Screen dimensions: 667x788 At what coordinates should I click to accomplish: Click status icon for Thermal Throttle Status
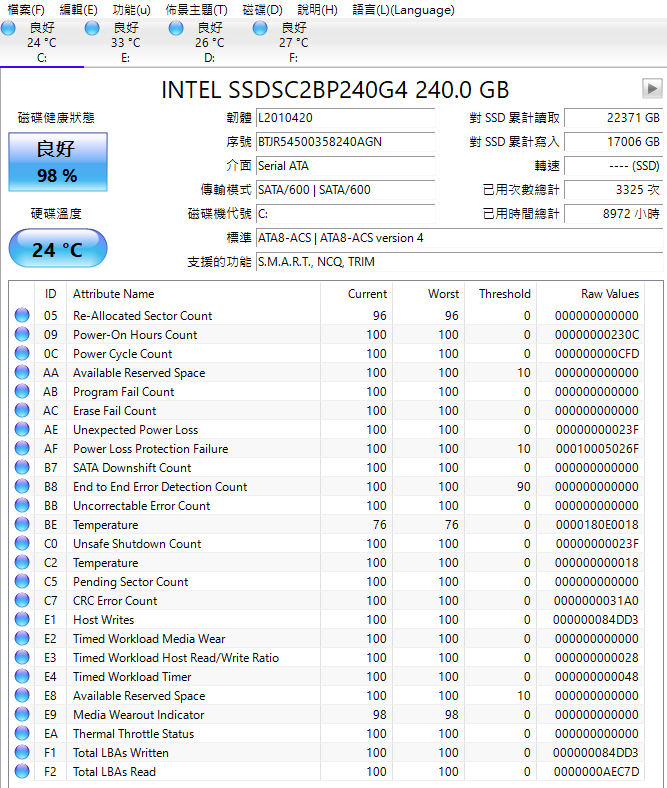point(22,733)
